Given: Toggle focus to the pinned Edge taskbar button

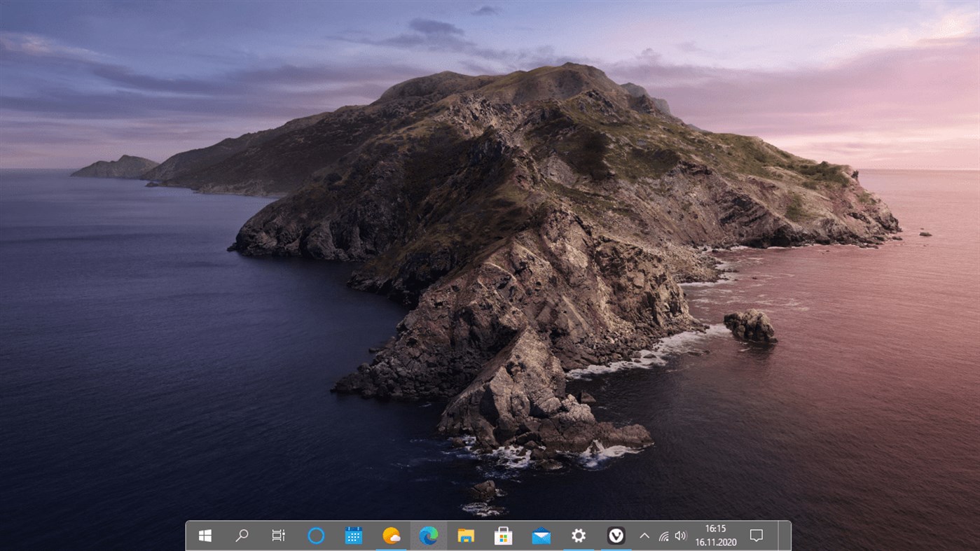Looking at the screenshot, I should [x=428, y=536].
